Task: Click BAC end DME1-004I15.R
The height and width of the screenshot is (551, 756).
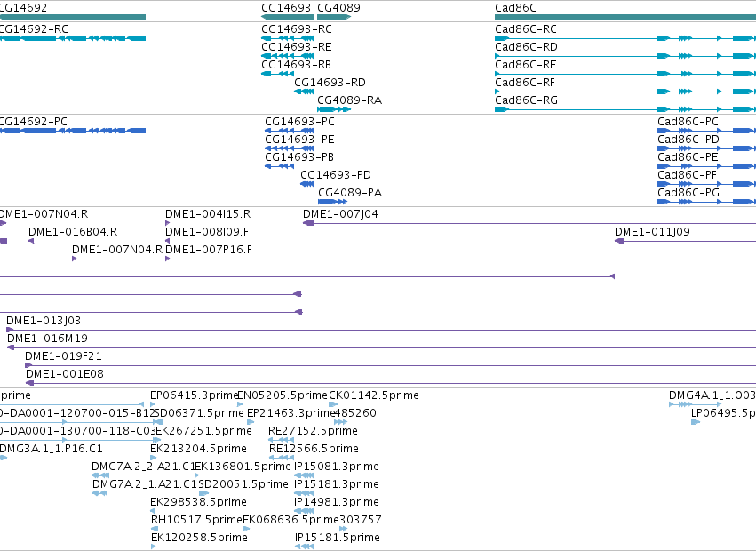Action: 167,223
